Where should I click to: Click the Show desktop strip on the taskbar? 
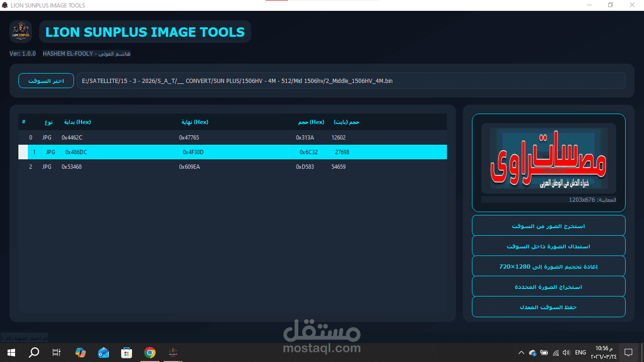pyautogui.click(x=642, y=352)
